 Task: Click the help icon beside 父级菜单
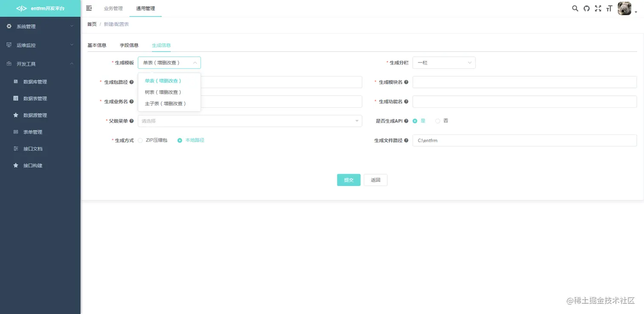click(132, 121)
